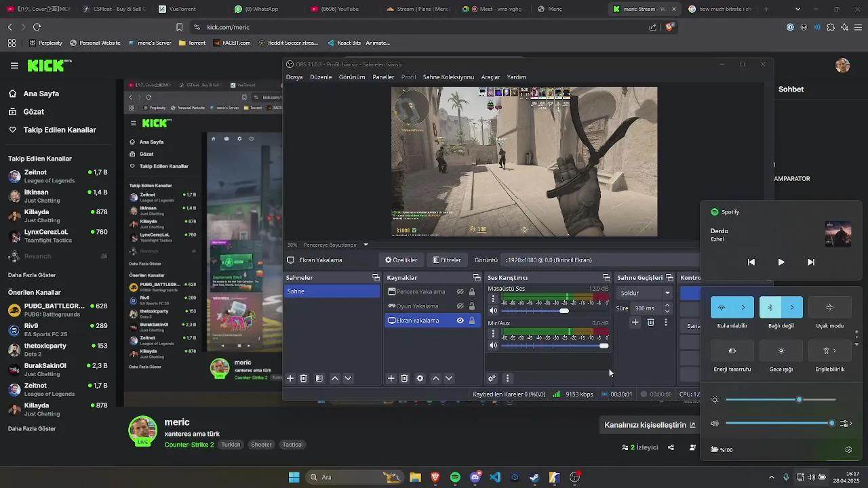This screenshot has width=868, height=488.
Task: Open the Soldur transition dropdown
Action: click(x=643, y=293)
